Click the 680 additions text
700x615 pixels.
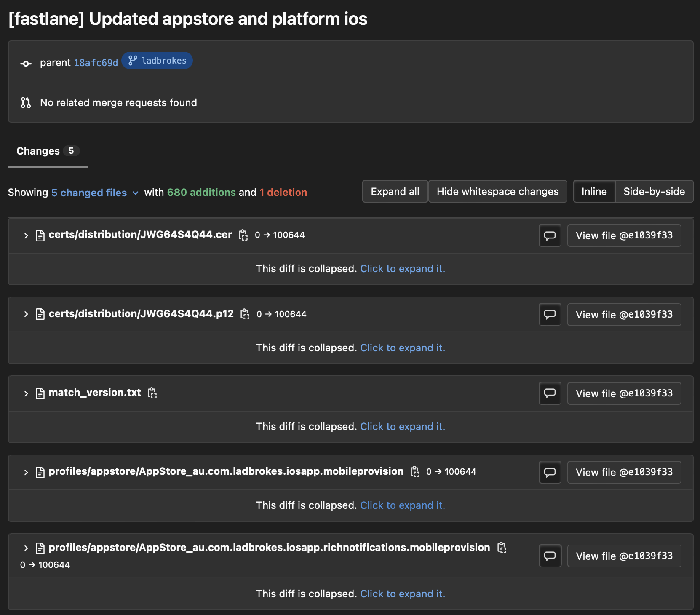[201, 193]
